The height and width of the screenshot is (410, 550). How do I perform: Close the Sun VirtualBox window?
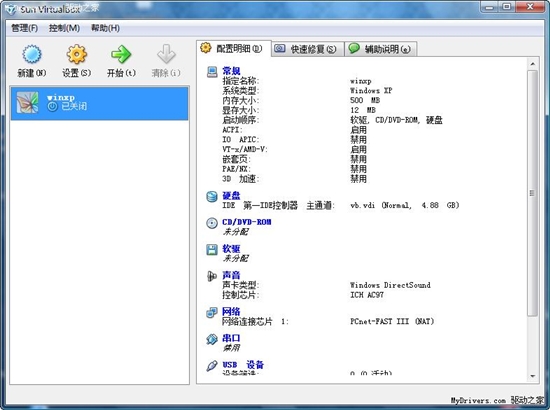click(x=530, y=7)
